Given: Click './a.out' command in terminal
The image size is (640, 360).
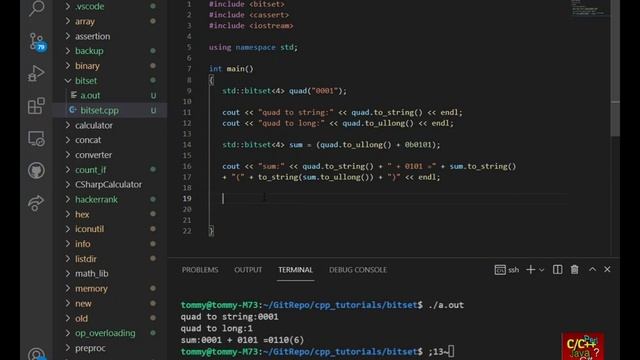Looking at the screenshot, I should coord(446,305).
